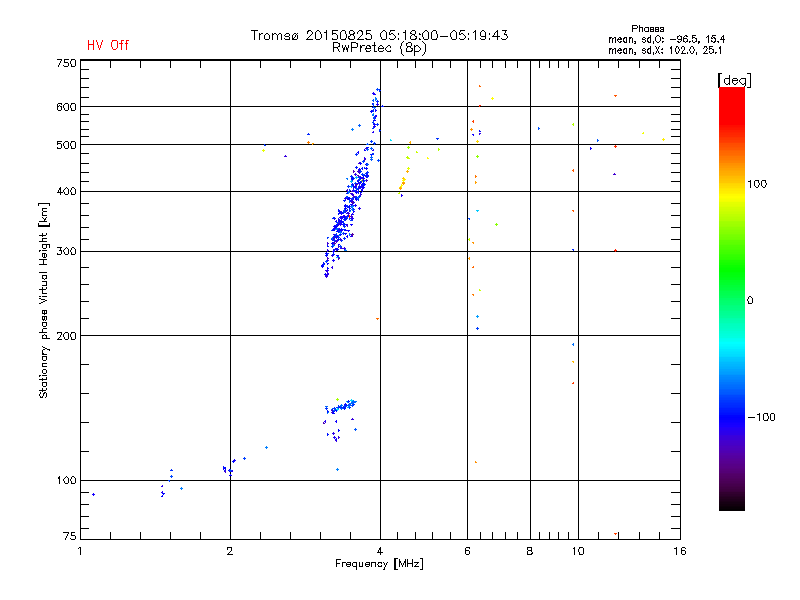Viewport: 800px width, 600px height.
Task: Click the x-axis '1' tick label
Action: (80, 551)
